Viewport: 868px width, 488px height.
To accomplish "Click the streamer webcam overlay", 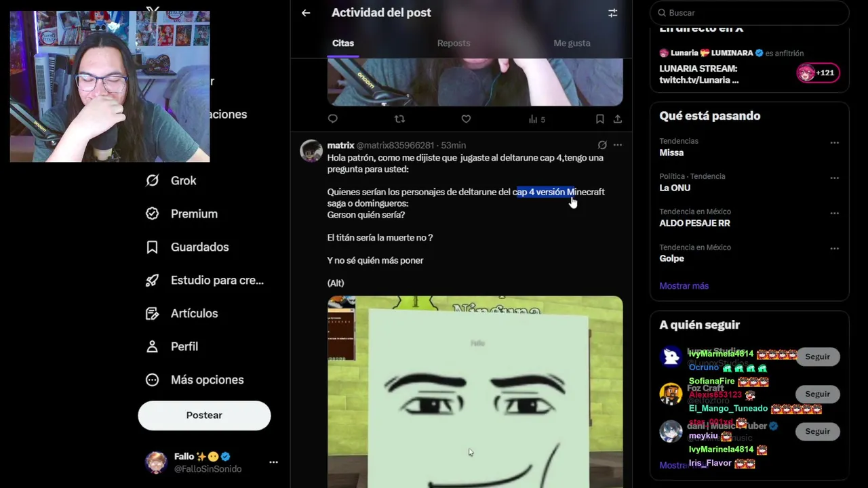I will coord(110,87).
